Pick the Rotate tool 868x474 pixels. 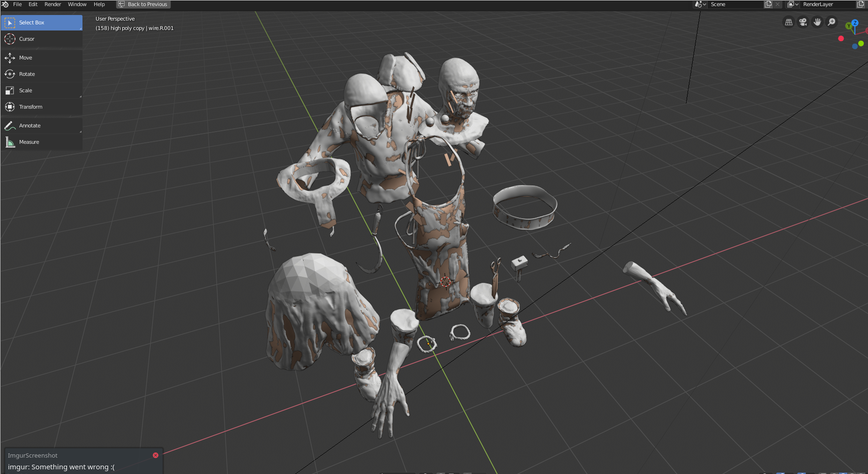pos(42,74)
